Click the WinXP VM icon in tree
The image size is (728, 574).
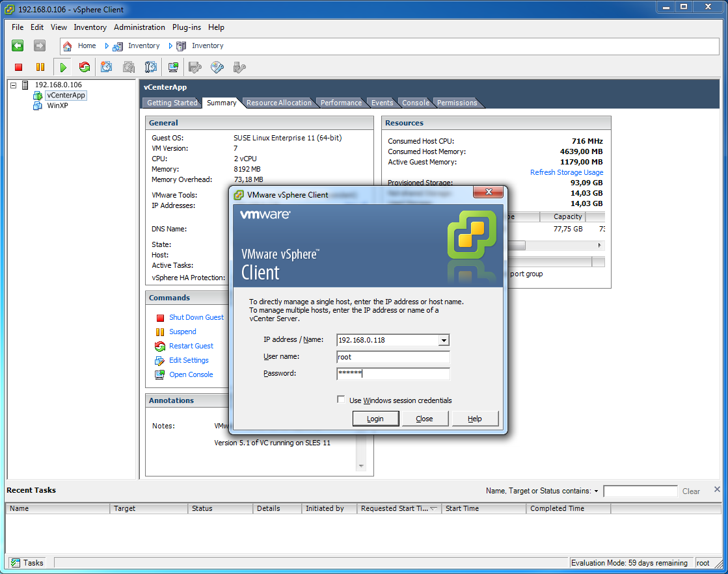click(x=38, y=106)
